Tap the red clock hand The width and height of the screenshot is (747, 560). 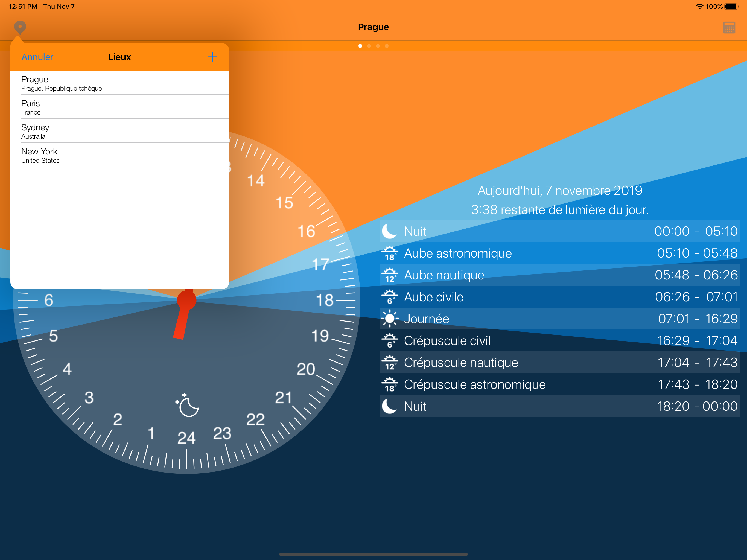pos(182,319)
